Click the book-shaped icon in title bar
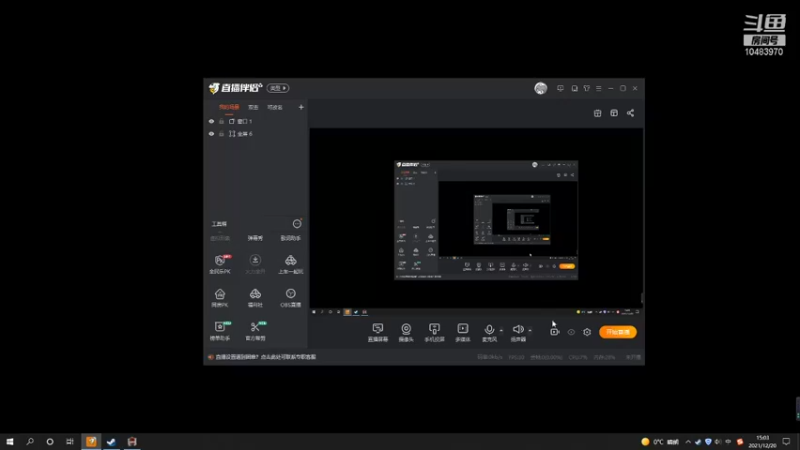Screen dimensions: 800x450 coord(574,88)
